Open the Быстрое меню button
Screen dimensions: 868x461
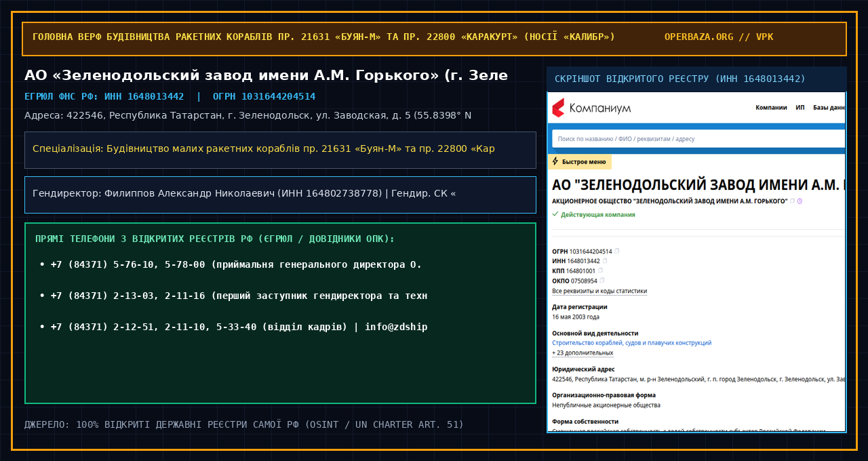click(579, 162)
